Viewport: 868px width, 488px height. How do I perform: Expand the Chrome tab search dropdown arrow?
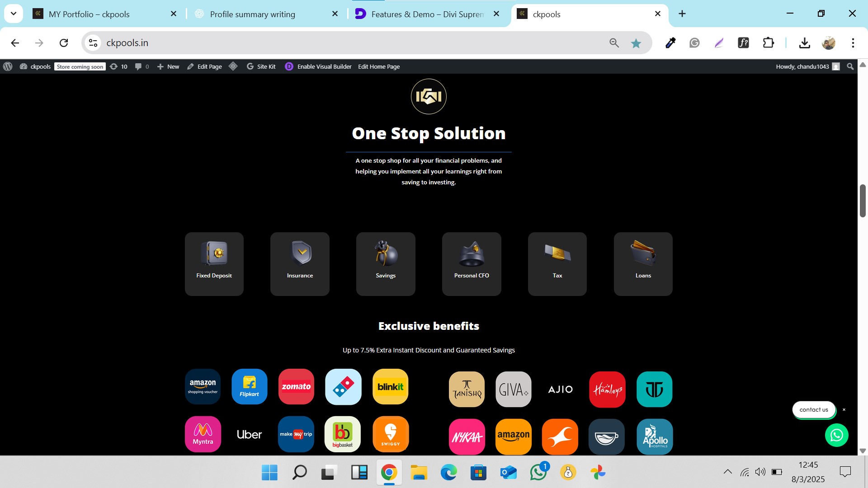pos(14,14)
